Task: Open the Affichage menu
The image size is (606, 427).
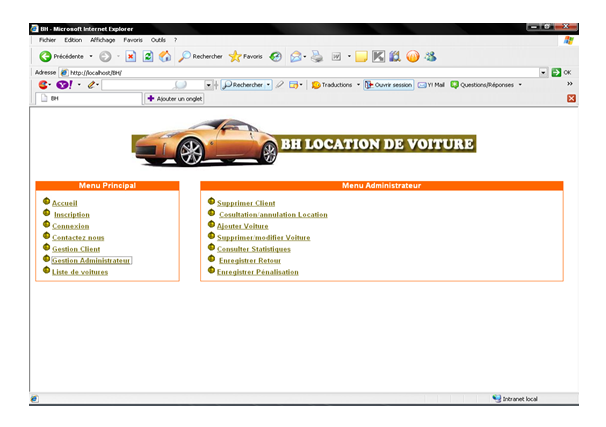Action: pyautogui.click(x=102, y=40)
